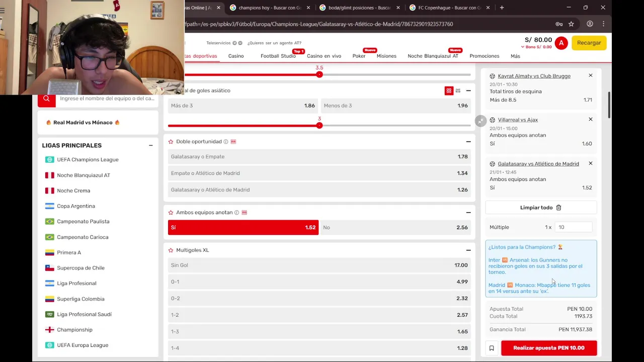This screenshot has height=362, width=644.
Task: Collapse the LIGAS PRINCIPALES section
Action: click(x=150, y=145)
